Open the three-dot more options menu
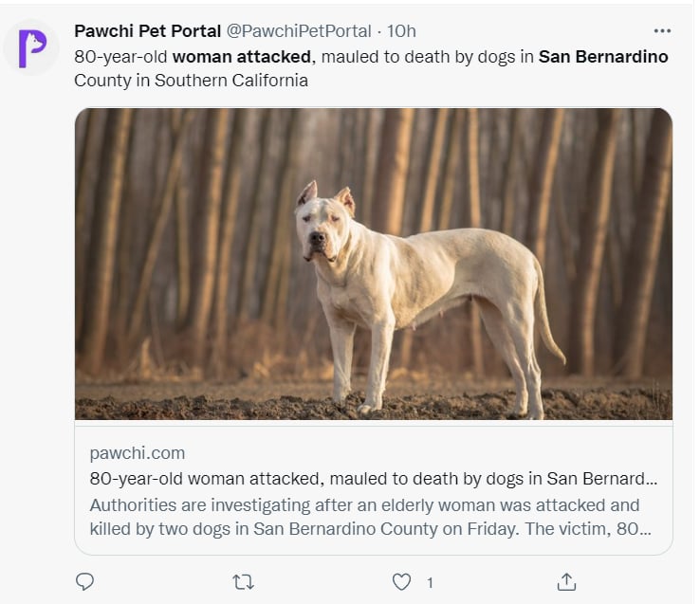The height and width of the screenshot is (604, 700). tap(662, 30)
